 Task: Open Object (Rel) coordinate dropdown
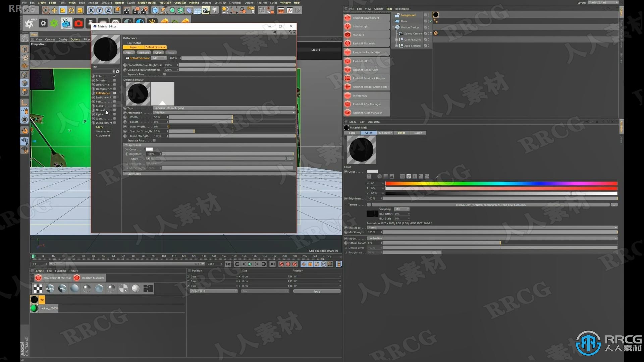pos(214,291)
